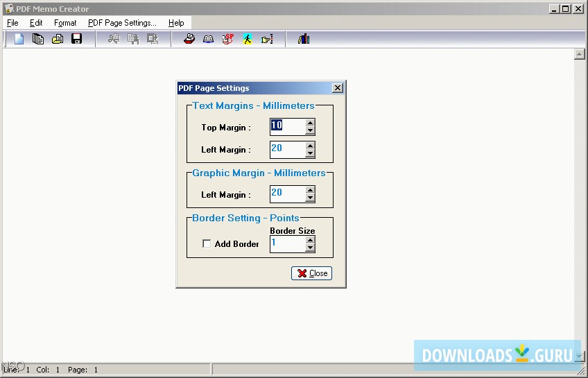Dismiss PDF Page Settings via title X
588x378 pixels.
point(338,88)
